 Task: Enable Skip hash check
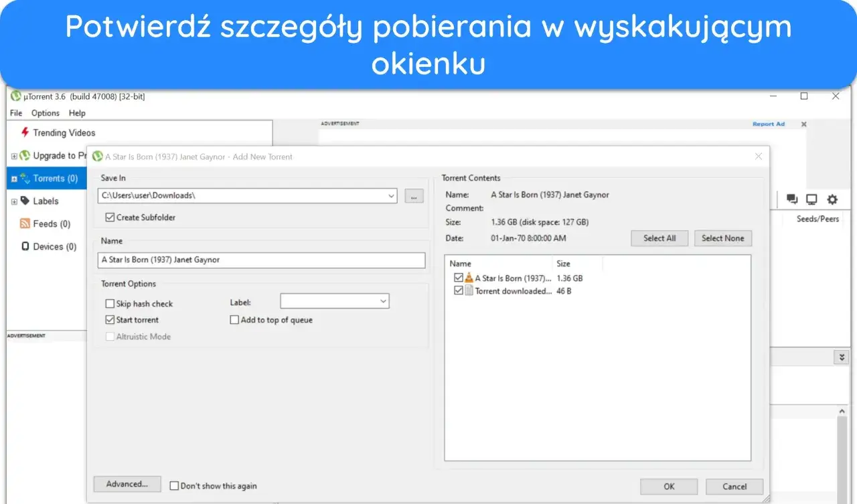click(110, 303)
